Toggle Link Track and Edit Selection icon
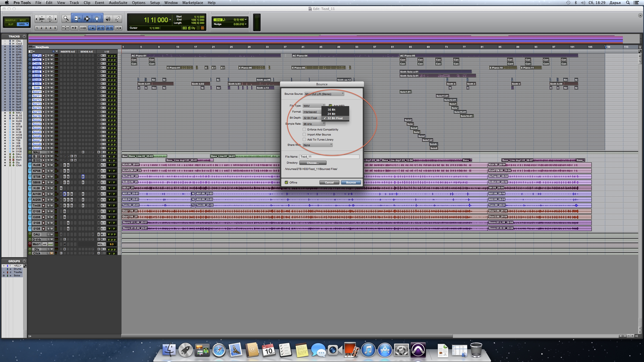This screenshot has height=362, width=644. (x=109, y=28)
